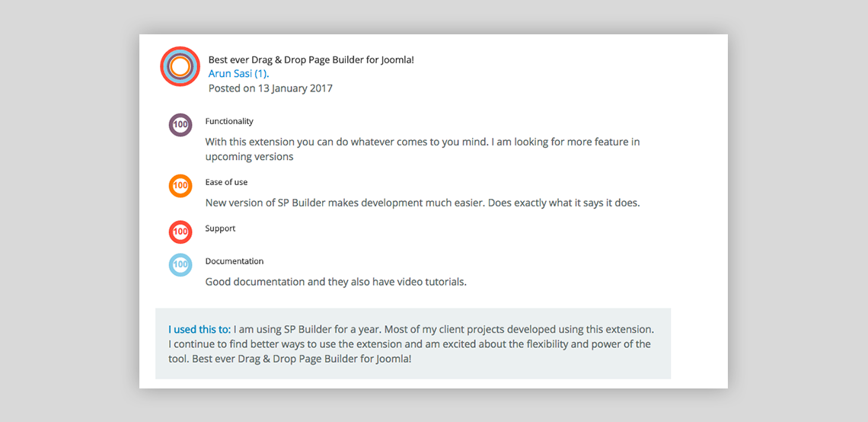Click the 'Most of my client projects' sentence
The image size is (868, 422).
click(x=518, y=330)
